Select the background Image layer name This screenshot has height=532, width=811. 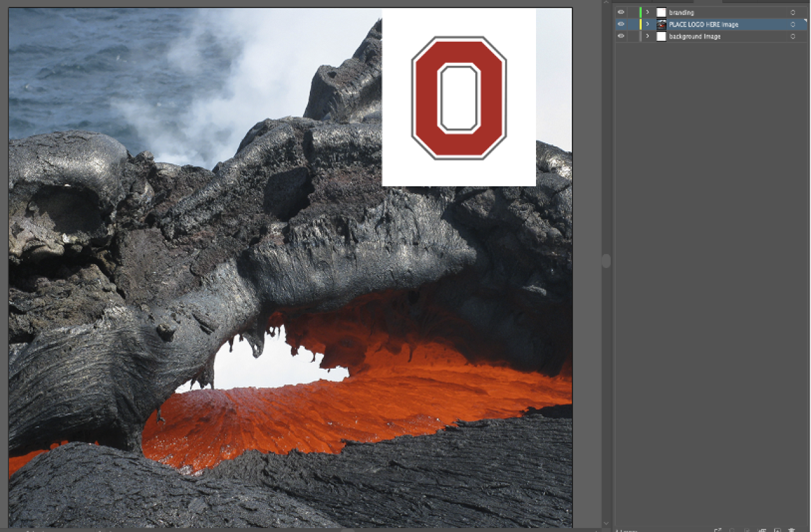point(695,36)
